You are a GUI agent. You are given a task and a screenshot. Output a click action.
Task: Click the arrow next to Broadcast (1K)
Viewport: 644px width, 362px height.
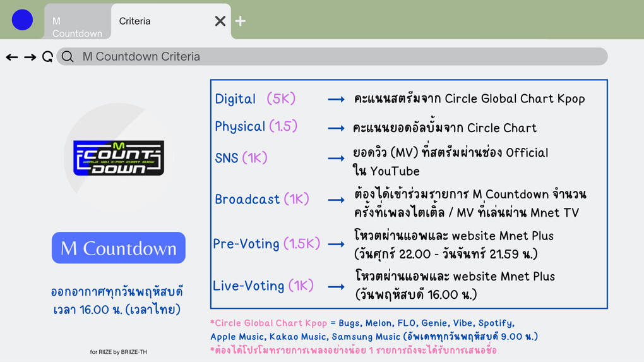(x=336, y=200)
